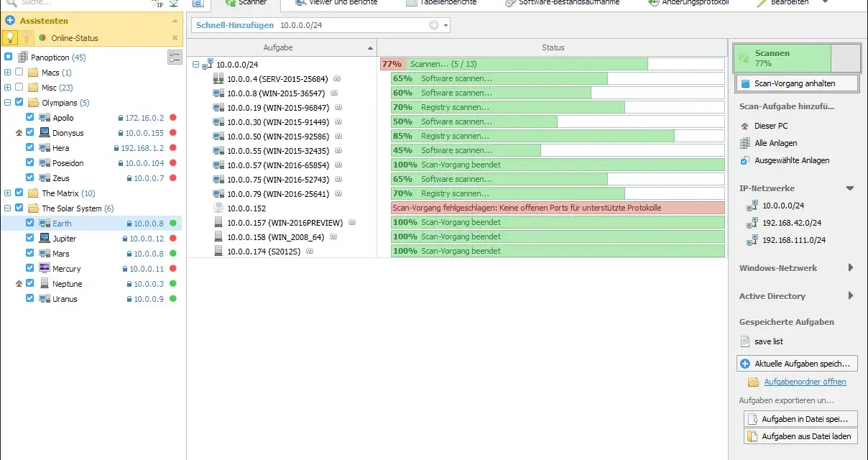Close the Online-Status assistant with the X

175,38
